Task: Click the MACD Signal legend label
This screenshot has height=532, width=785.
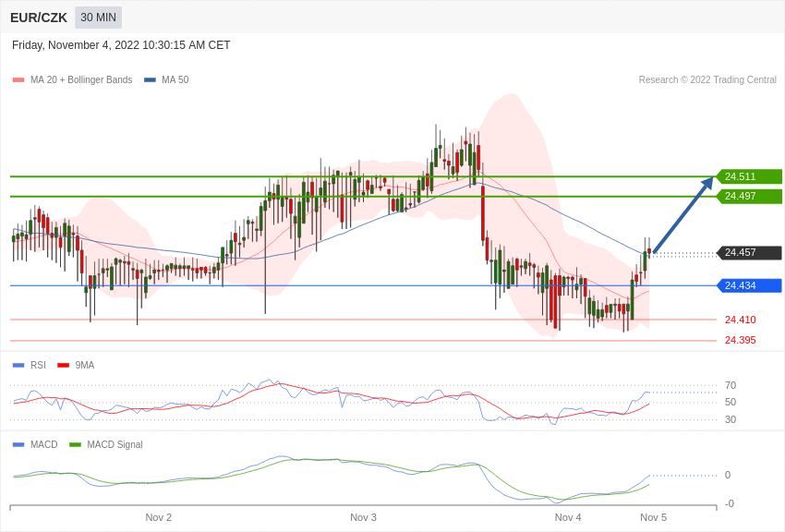Action: point(115,445)
